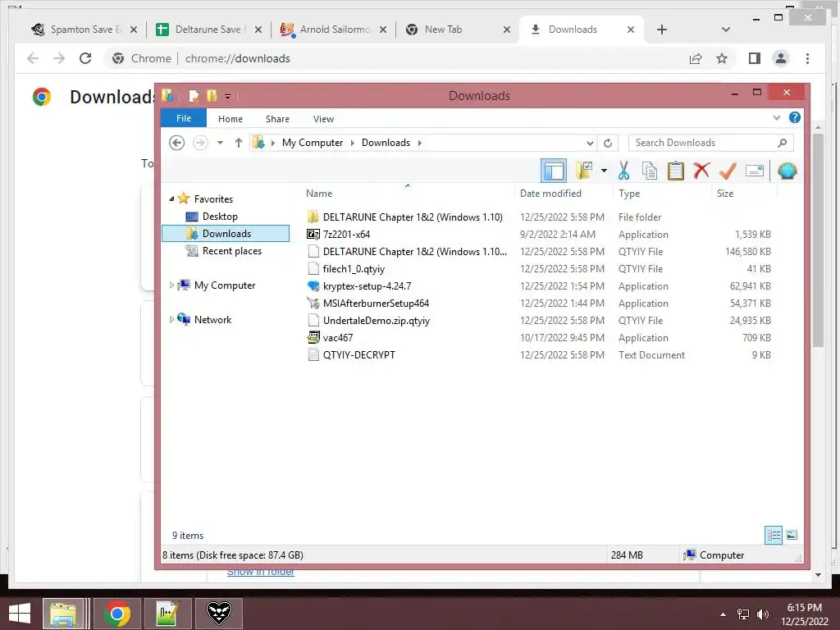
Task: Click My Computer in the breadcrumb path
Action: click(x=313, y=143)
